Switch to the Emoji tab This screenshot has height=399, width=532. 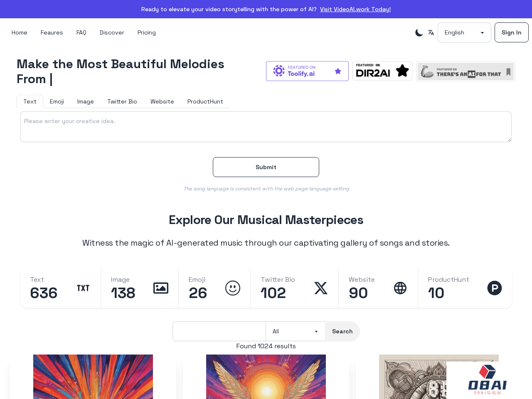(57, 101)
